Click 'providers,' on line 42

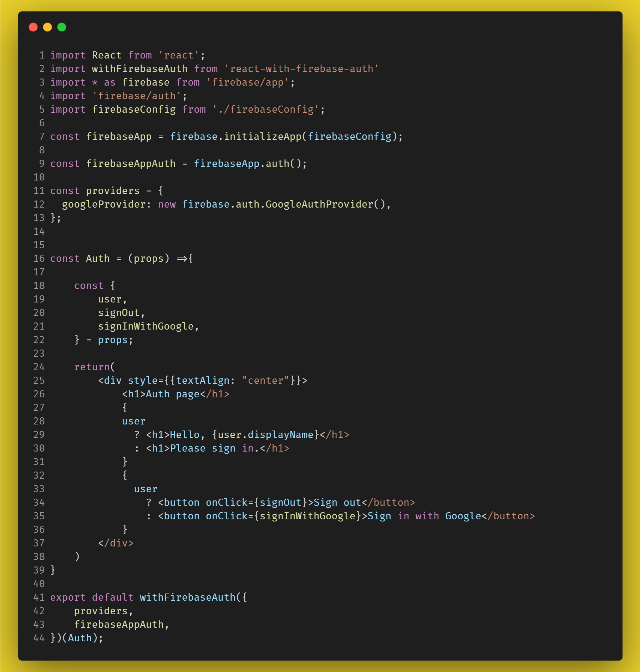pyautogui.click(x=103, y=611)
